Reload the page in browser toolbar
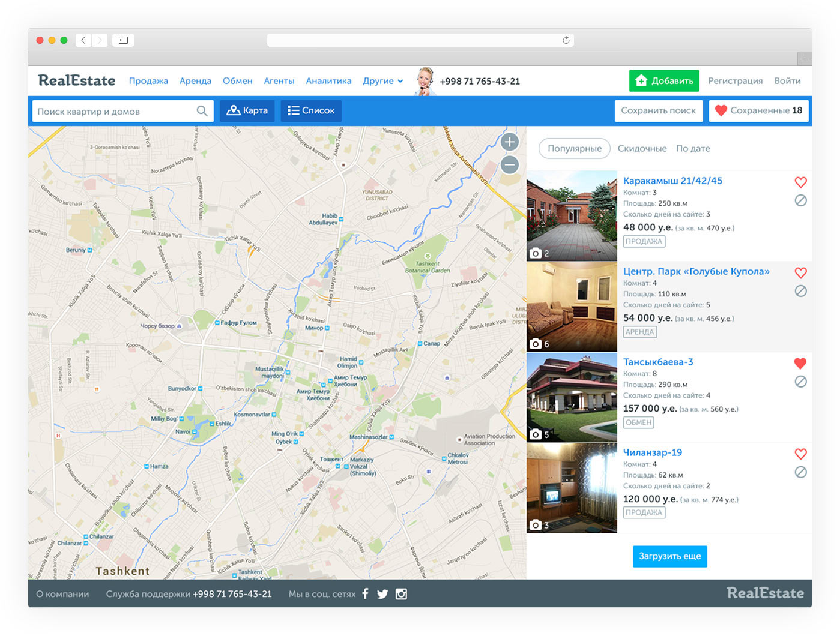The height and width of the screenshot is (636, 840). click(566, 40)
